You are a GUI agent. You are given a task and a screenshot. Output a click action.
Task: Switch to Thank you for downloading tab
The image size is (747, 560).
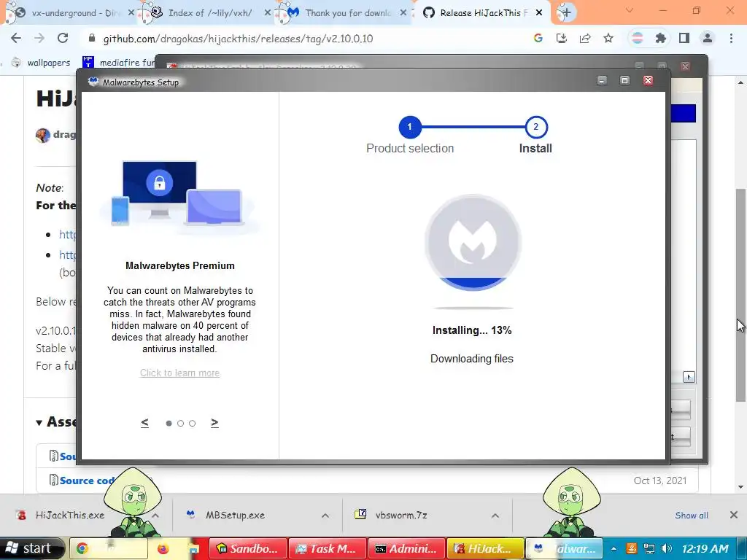tap(347, 13)
